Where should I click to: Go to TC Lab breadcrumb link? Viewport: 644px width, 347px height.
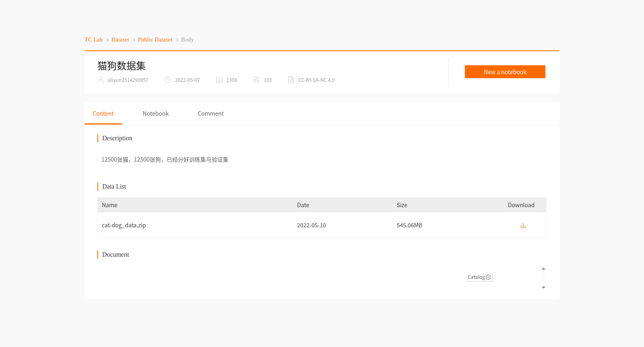pyautogui.click(x=93, y=39)
